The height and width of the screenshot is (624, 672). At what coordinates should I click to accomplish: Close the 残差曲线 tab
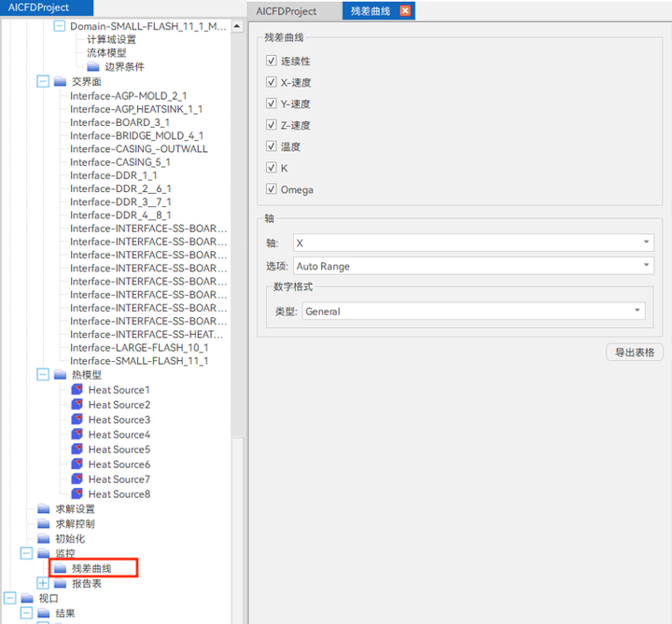405,10
